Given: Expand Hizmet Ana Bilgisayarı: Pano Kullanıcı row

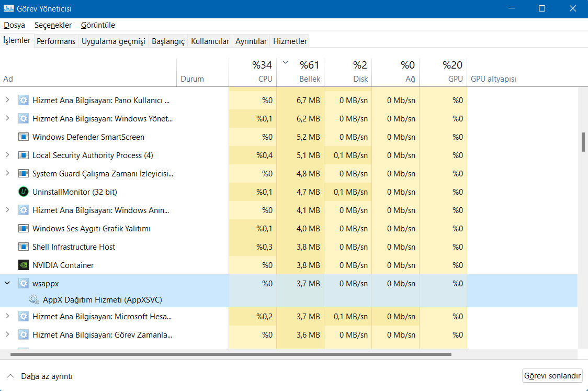Looking at the screenshot, I should point(7,100).
